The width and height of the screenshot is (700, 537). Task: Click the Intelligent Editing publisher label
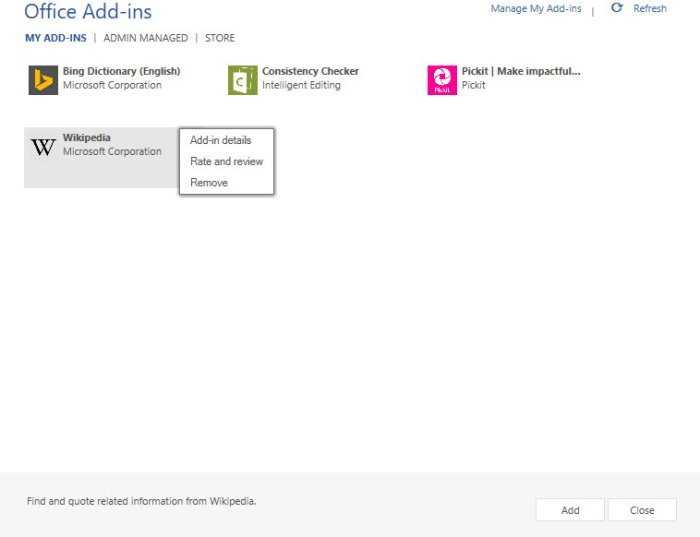click(x=301, y=85)
